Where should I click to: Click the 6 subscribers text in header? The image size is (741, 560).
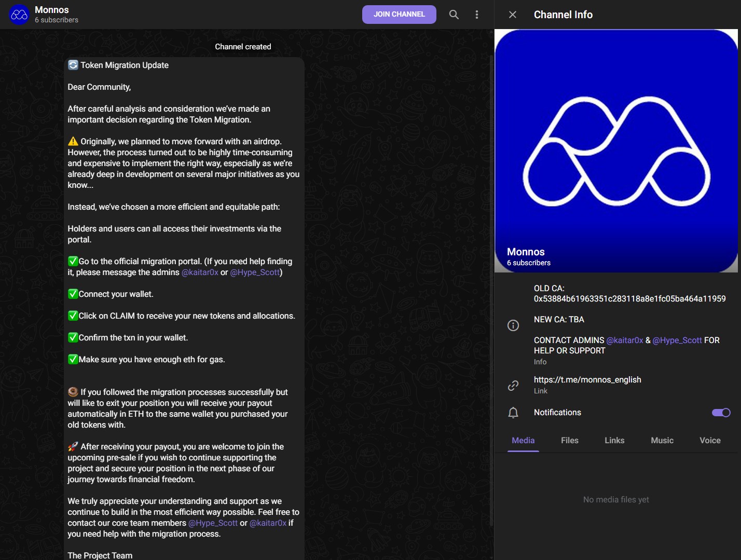pyautogui.click(x=57, y=20)
